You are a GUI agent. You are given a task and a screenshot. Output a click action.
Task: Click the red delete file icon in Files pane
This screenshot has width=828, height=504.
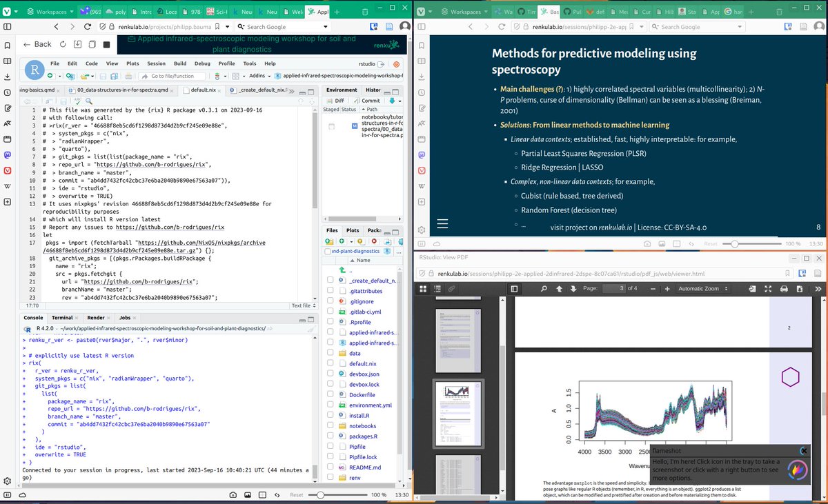pyautogui.click(x=374, y=241)
